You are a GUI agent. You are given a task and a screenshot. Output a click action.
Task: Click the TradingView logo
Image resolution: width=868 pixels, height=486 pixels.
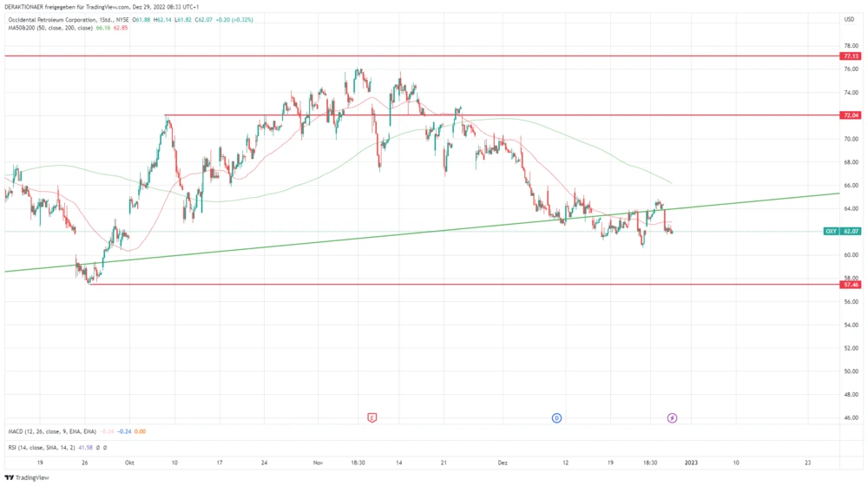pyautogui.click(x=27, y=477)
